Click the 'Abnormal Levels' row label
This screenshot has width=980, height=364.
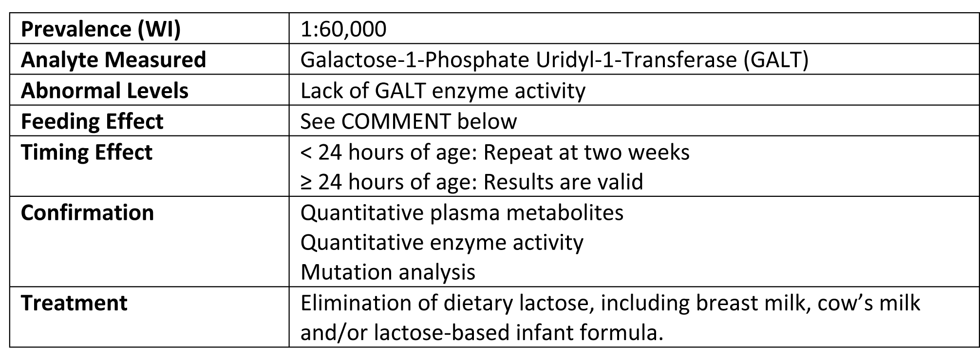point(105,91)
